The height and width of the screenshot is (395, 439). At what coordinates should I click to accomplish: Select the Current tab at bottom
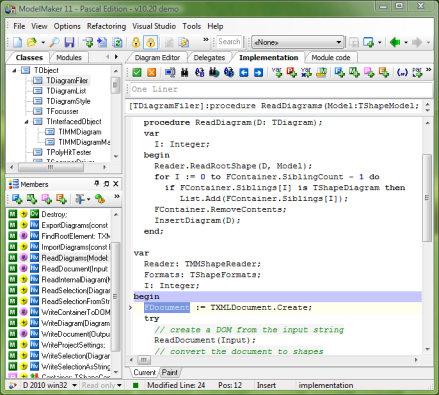coord(144,372)
